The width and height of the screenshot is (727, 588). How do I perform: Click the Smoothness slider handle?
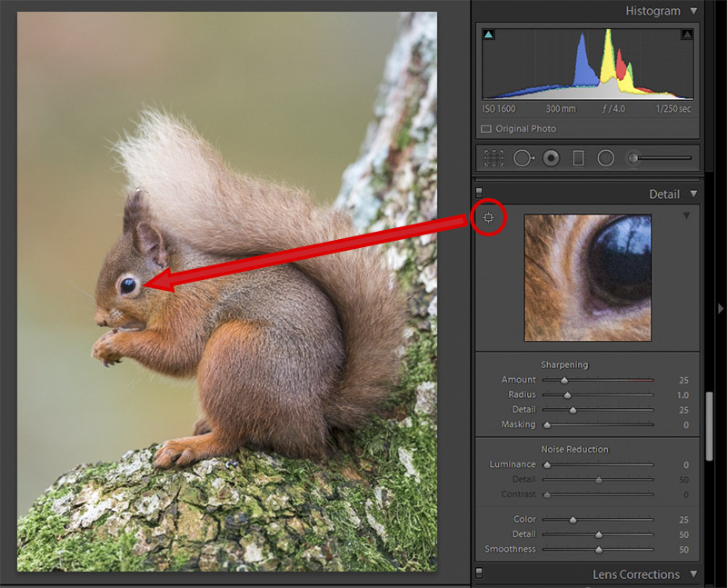tap(597, 549)
